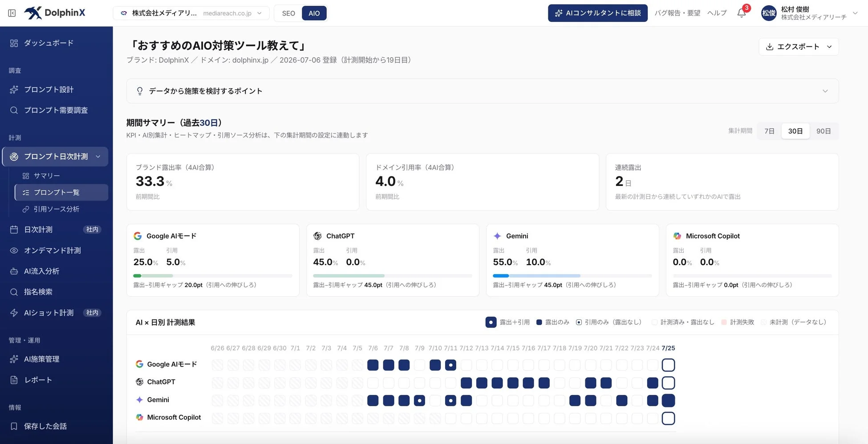Click the AIショット計測 lightning icon
The image size is (868, 444).
[14, 313]
